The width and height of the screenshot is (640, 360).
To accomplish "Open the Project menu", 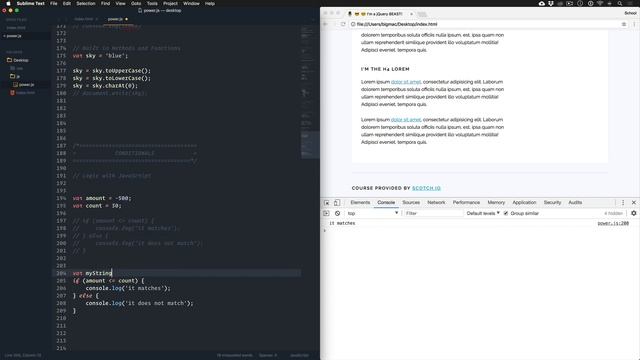I will 170,3.
